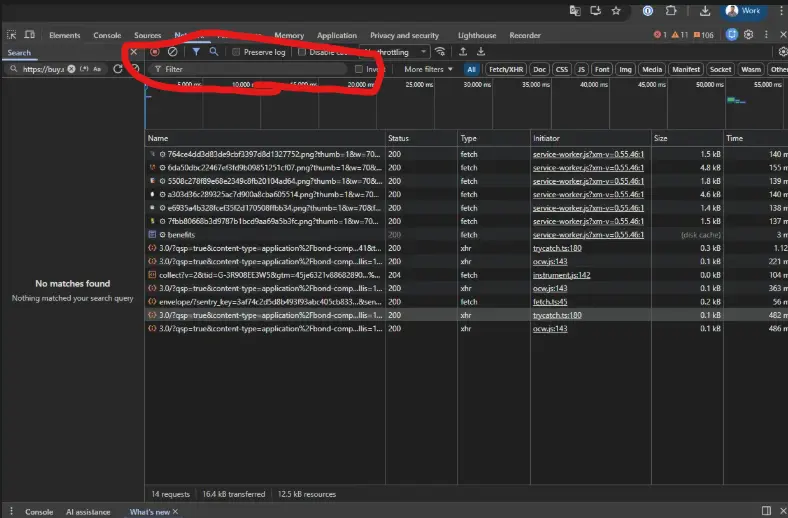Image resolution: width=788 pixels, height=518 pixels.
Task: Filter requests by CSS type
Action: 561,69
